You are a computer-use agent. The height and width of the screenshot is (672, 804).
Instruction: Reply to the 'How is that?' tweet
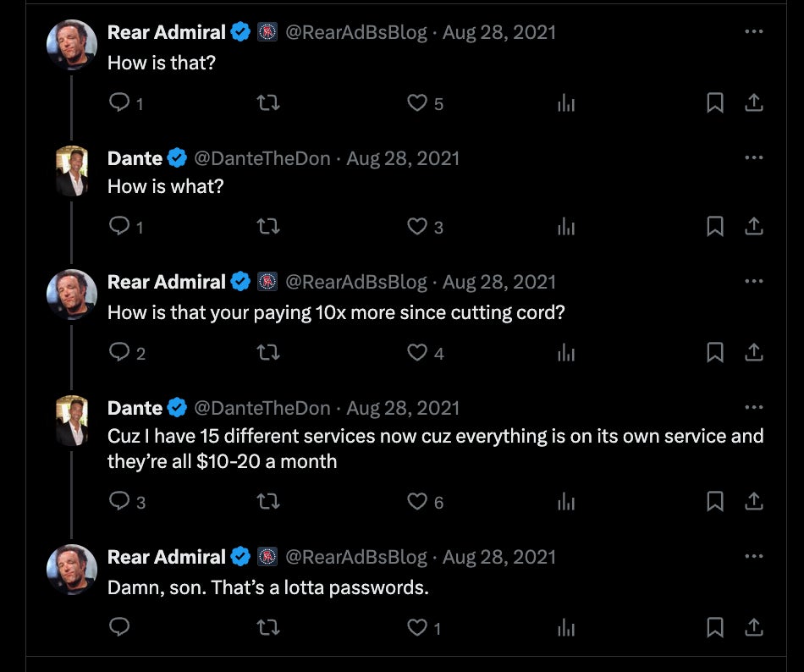tap(120, 103)
